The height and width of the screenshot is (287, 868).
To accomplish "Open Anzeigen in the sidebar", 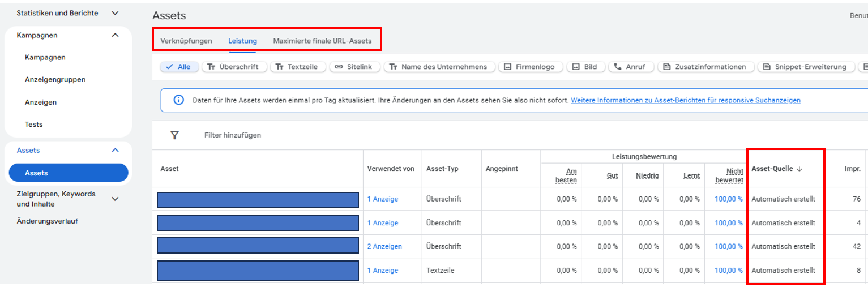I will coord(41,102).
